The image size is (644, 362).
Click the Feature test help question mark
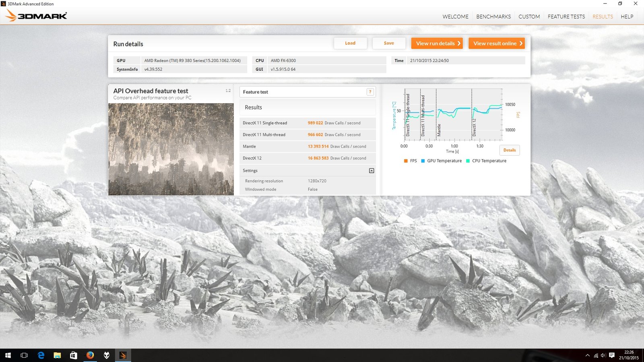[370, 92]
